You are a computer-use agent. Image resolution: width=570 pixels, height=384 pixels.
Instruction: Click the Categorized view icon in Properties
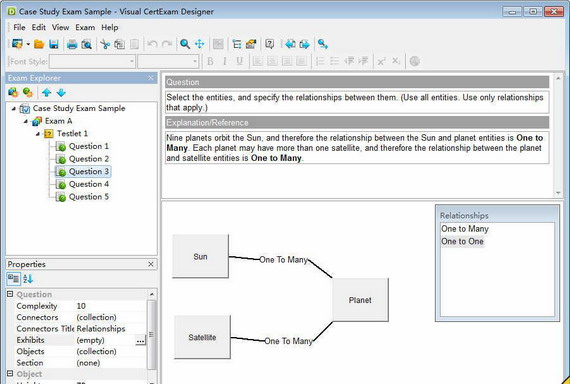click(13, 279)
